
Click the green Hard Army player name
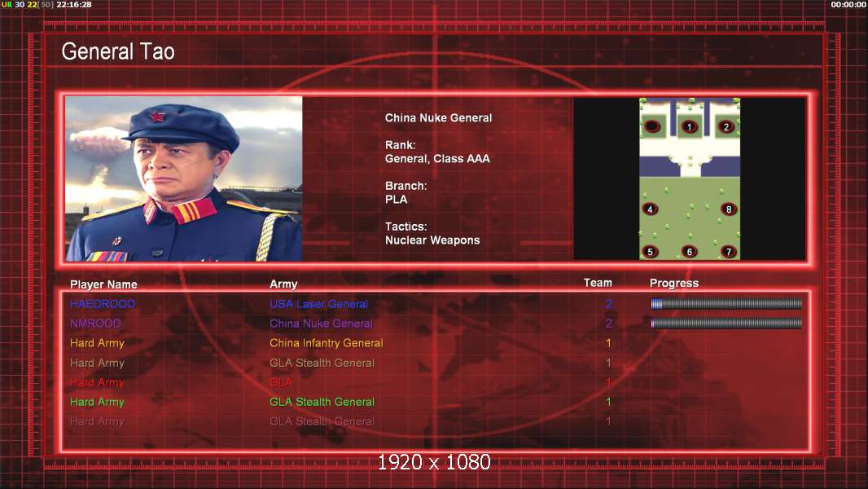(97, 402)
